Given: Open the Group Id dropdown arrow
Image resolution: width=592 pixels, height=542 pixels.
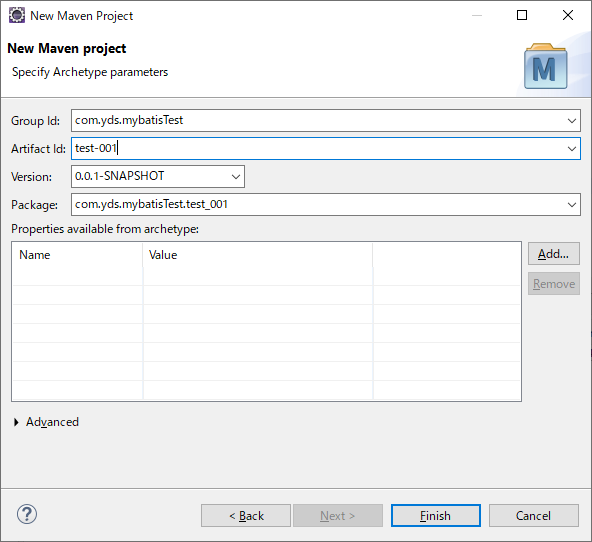Looking at the screenshot, I should coord(572,121).
